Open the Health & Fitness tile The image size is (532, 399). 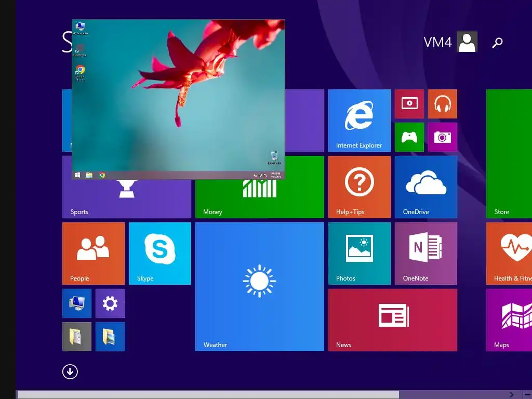pos(509,254)
